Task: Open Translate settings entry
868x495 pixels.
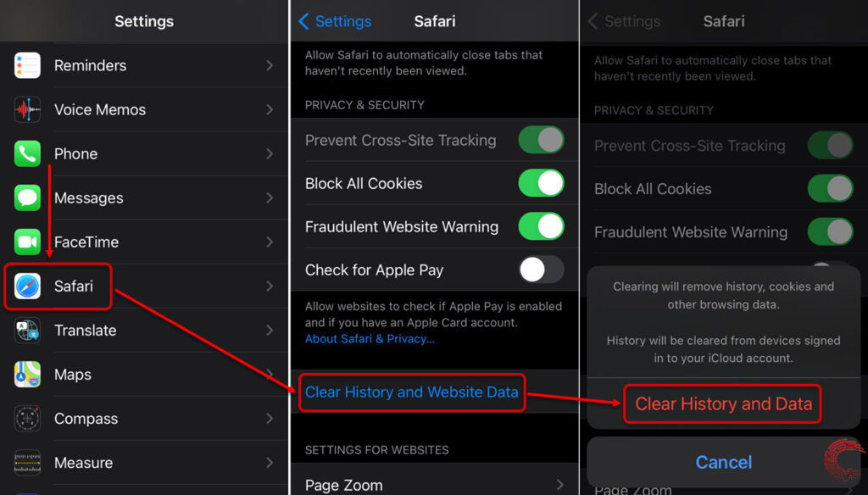Action: [x=144, y=331]
